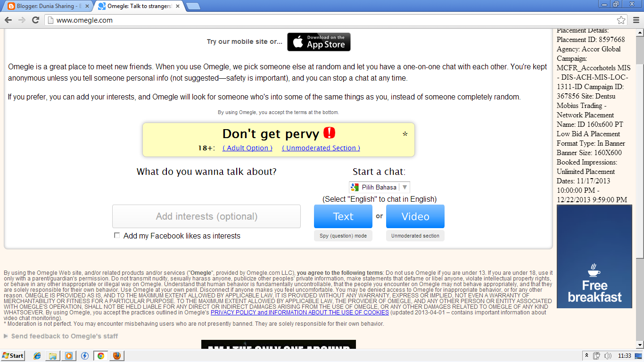Launch Firefox from the taskbar
644x362 pixels.
click(x=116, y=356)
